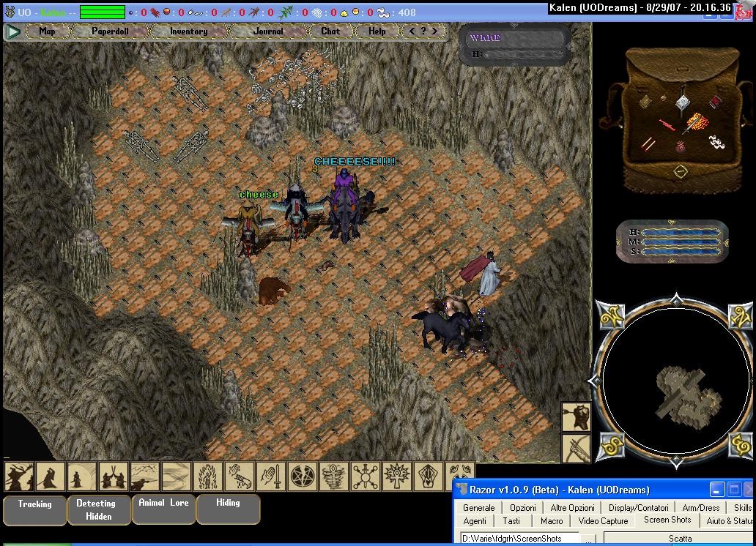756x546 pixels.
Task: Click the red book in the backpack
Action: click(716, 102)
